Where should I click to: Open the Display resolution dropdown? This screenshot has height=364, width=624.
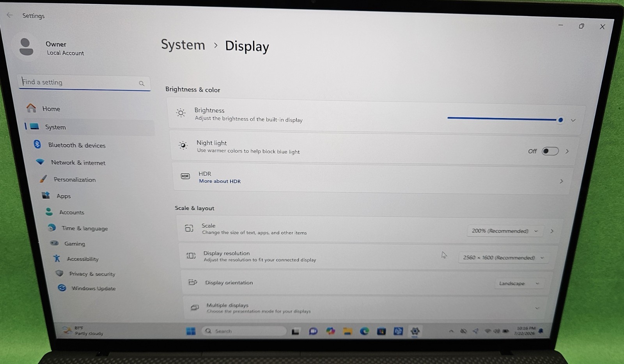tap(503, 258)
